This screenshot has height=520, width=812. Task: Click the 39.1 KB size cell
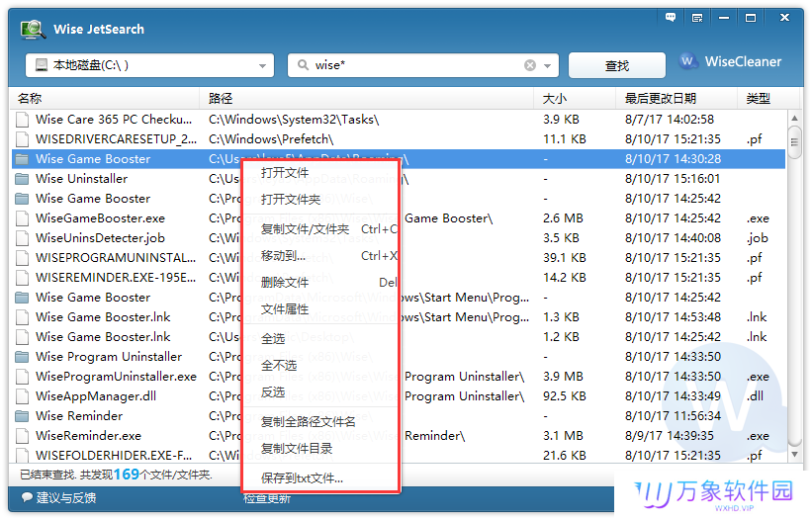(x=565, y=258)
